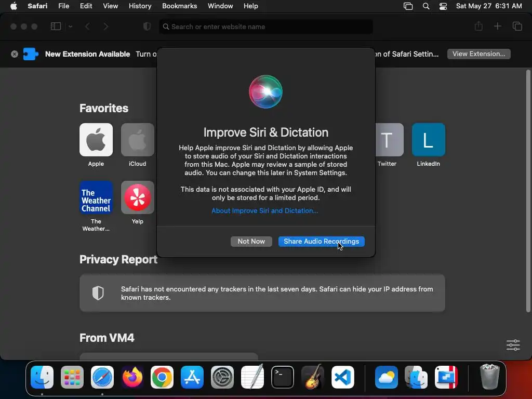Open Finder from the Dock
This screenshot has height=399, width=532.
coord(42,377)
